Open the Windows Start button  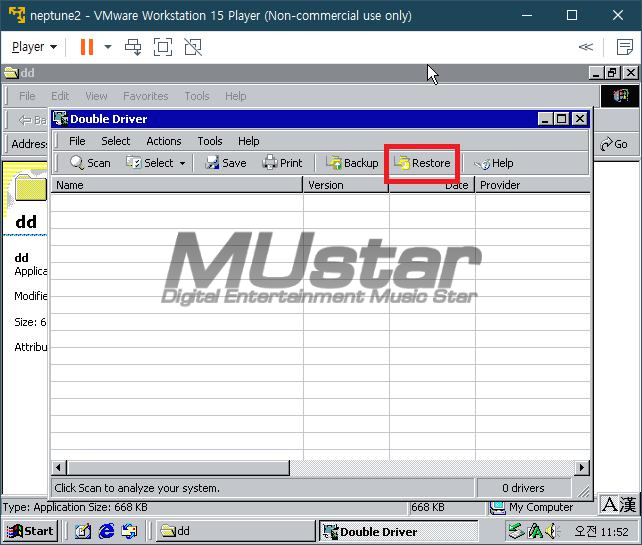(31, 531)
